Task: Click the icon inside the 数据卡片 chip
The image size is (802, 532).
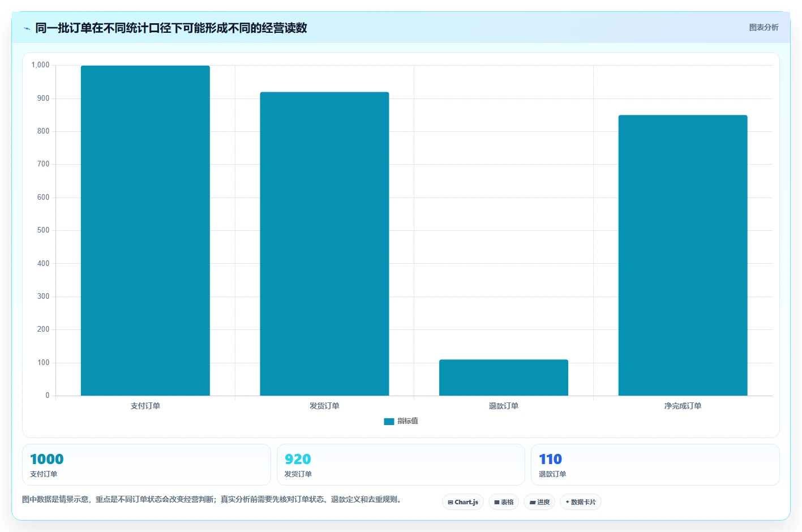Action: point(568,502)
